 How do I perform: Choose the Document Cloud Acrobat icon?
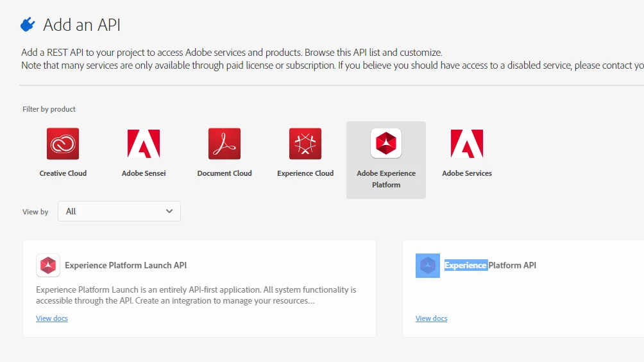click(225, 144)
